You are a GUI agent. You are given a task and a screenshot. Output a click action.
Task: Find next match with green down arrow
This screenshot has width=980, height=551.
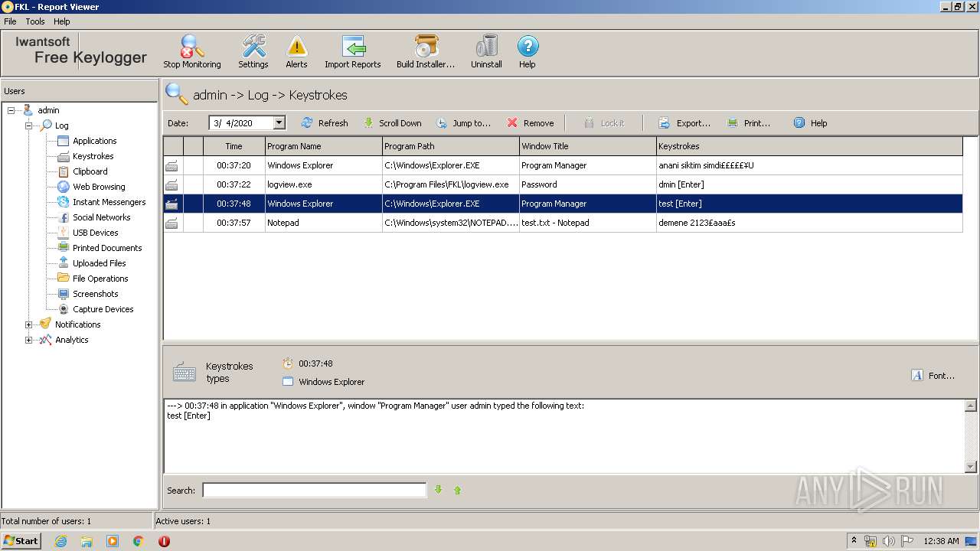click(x=439, y=490)
